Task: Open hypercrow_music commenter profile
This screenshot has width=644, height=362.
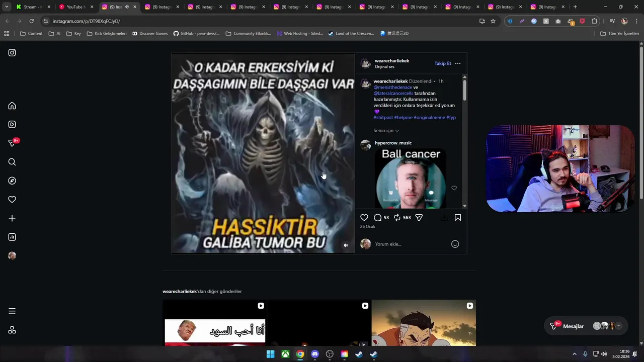Action: pyautogui.click(x=393, y=143)
